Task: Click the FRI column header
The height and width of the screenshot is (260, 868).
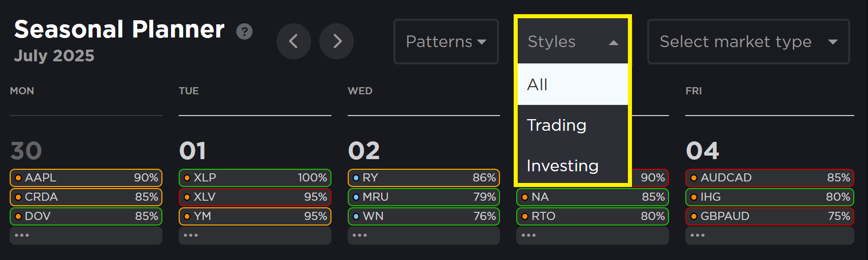Action: tap(694, 91)
